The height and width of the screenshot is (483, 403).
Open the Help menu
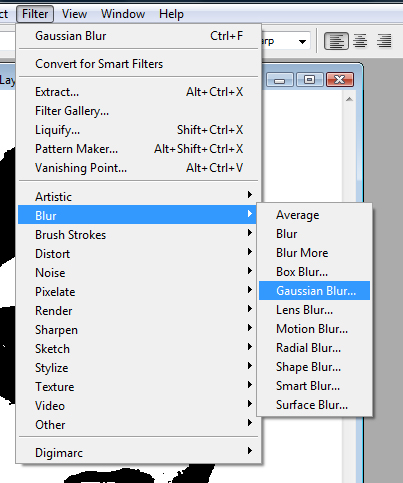(x=171, y=14)
